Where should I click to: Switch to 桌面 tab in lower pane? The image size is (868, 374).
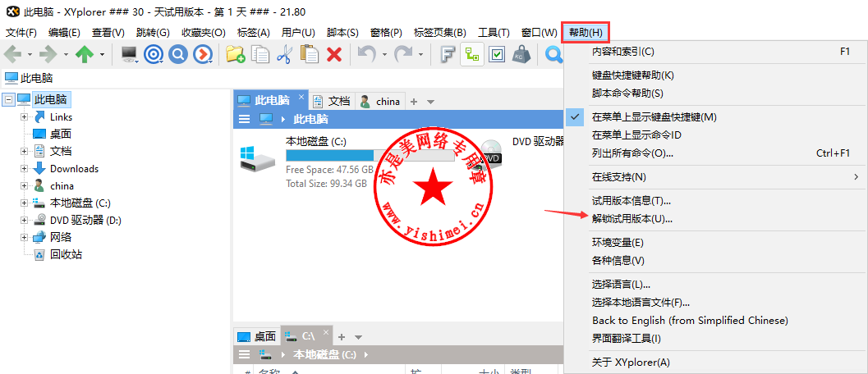pos(257,336)
